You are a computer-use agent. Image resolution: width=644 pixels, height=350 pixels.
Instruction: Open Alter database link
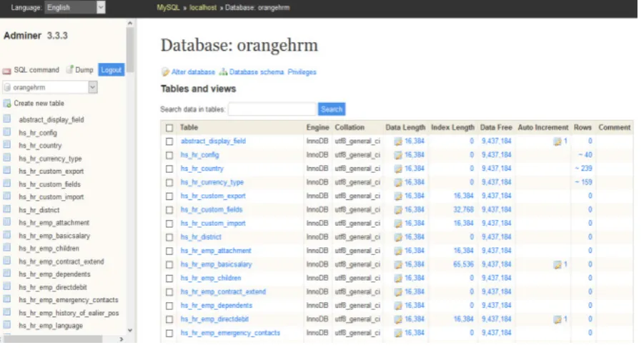(x=193, y=72)
